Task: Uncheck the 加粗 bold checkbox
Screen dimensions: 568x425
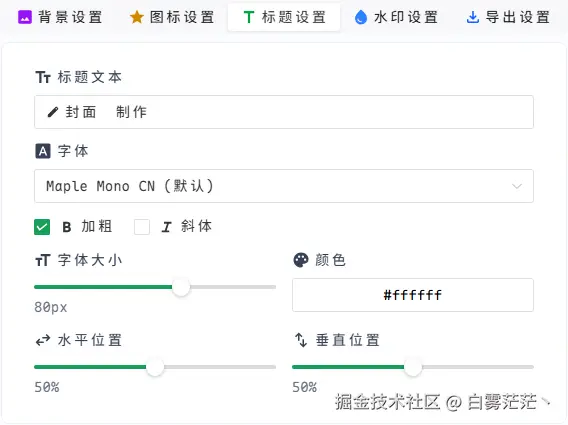Action: point(42,227)
